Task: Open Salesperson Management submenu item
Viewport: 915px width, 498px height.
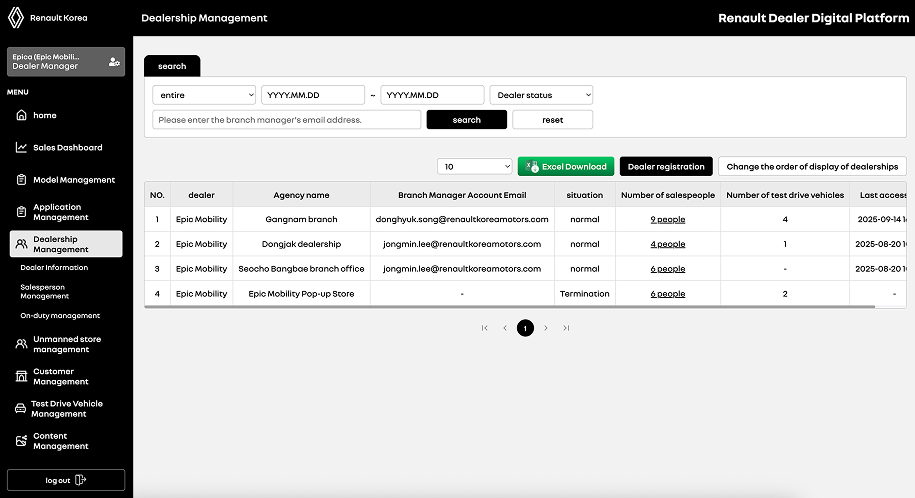Action: (45, 291)
